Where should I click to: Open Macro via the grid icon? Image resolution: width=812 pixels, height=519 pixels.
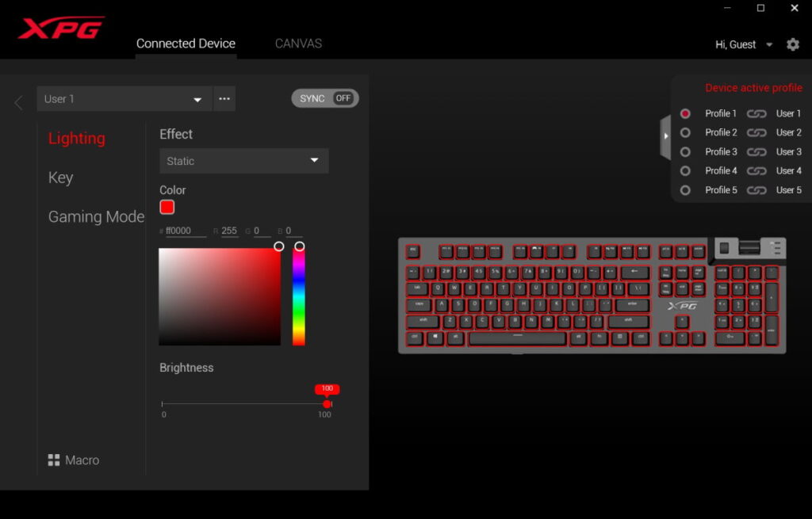pos(54,460)
